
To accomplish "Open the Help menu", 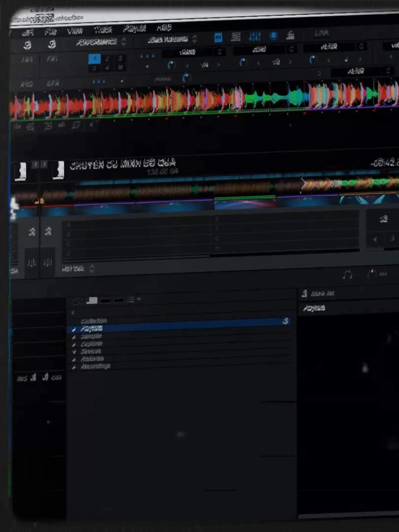I will tap(164, 28).
